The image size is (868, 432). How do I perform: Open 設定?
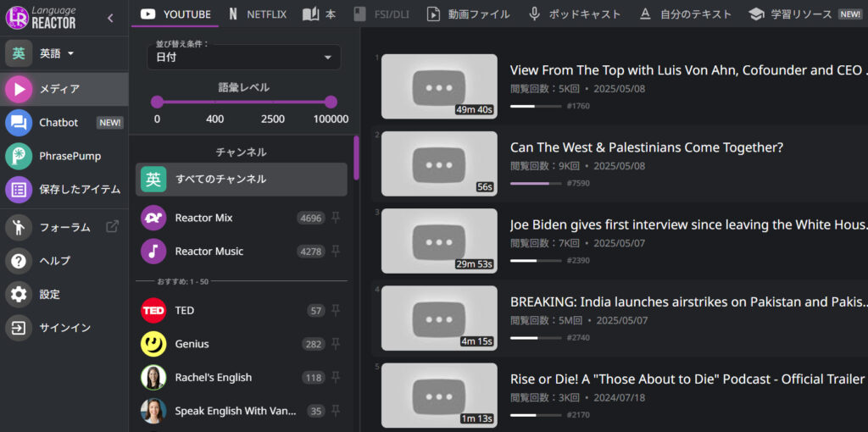point(64,294)
